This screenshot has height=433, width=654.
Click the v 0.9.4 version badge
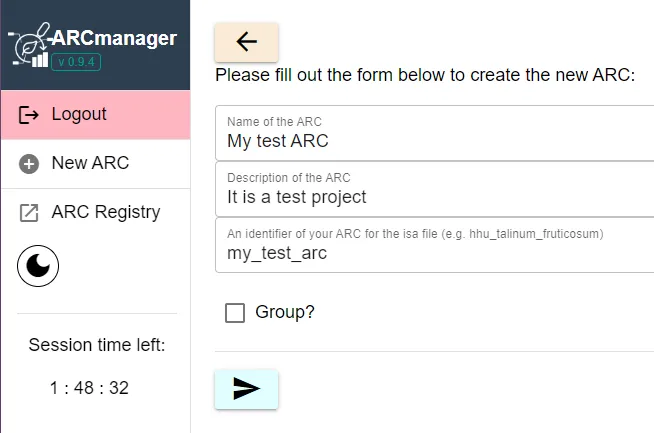tap(78, 62)
